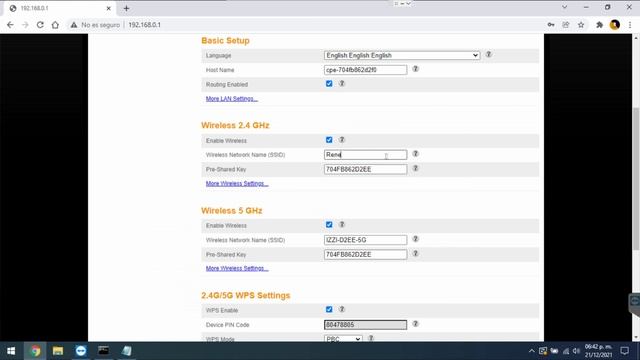Click help icon beside 5 GHz SSID field
640x360 pixels.
(x=415, y=239)
